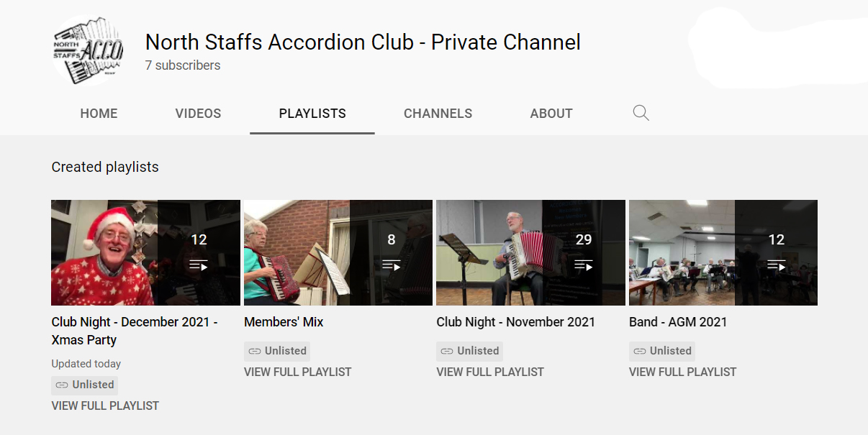View full playlist for Members' Mix
868x435 pixels.
coord(298,372)
